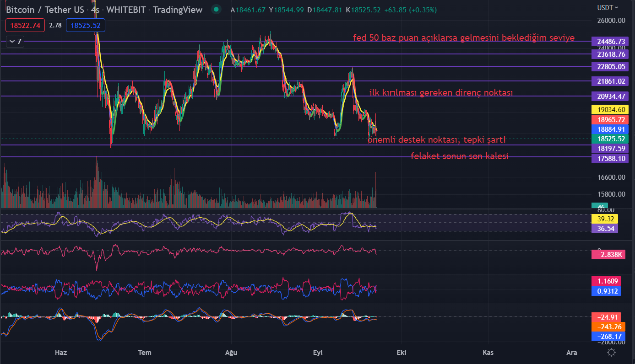Select 'ilk kırılması gereken direnç noktası' annotation

(x=441, y=92)
